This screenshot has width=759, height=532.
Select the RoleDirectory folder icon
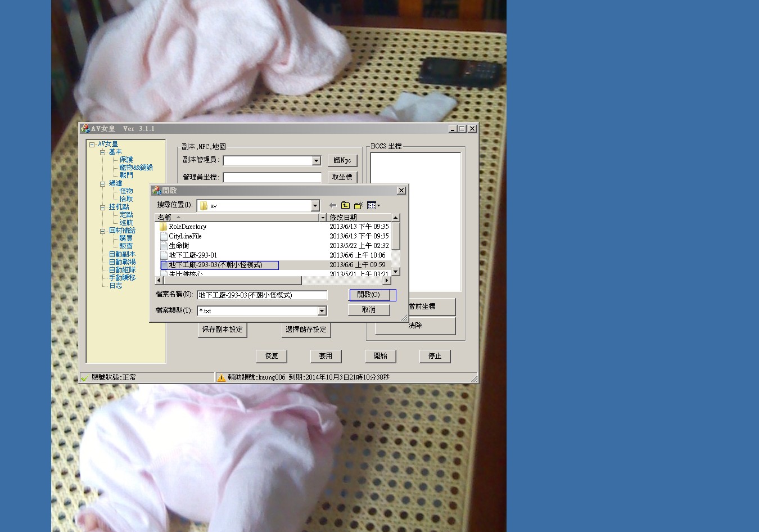164,227
